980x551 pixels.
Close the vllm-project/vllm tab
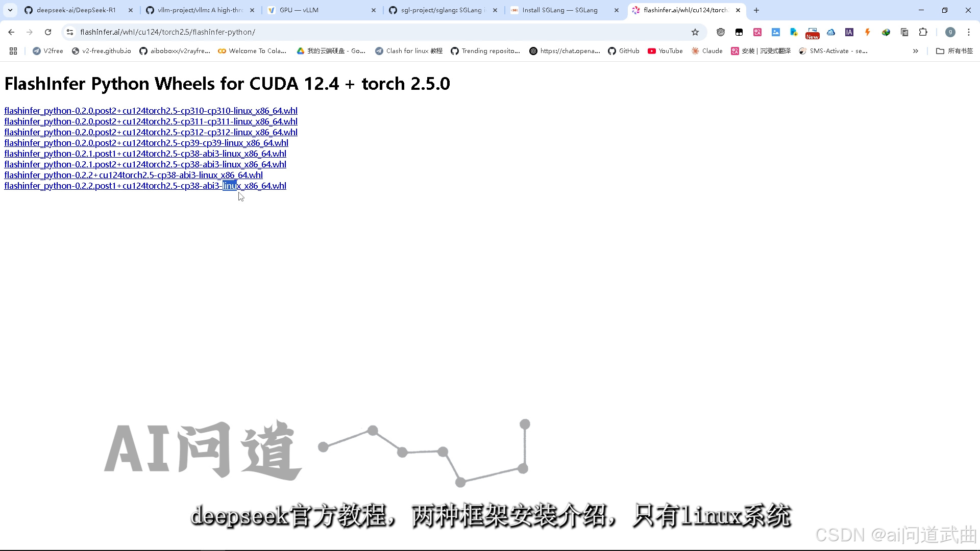252,10
